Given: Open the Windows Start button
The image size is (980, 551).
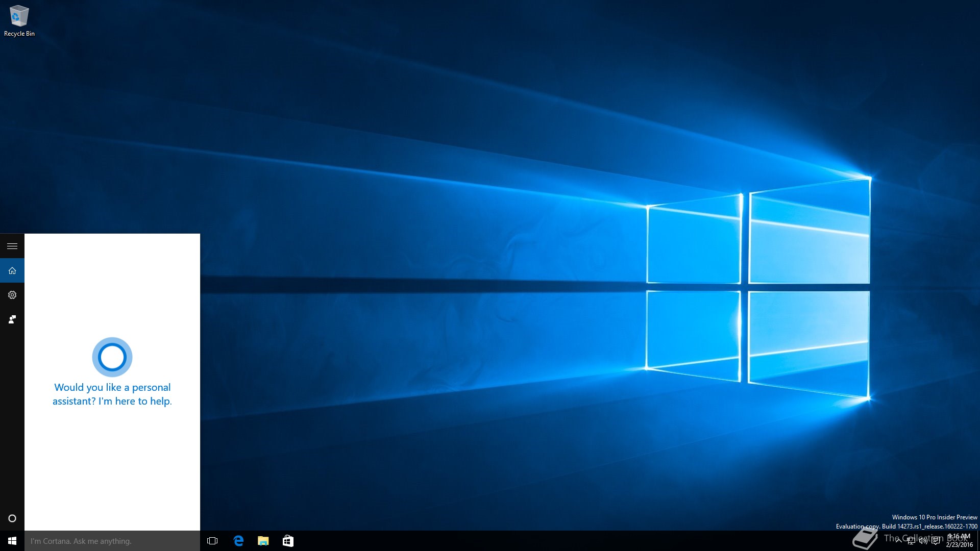Looking at the screenshot, I should point(12,541).
